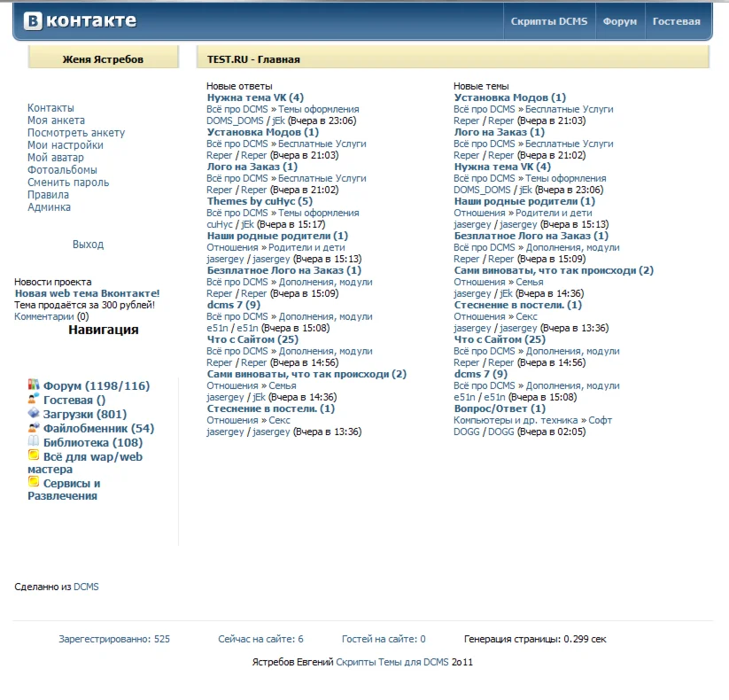Image resolution: width=729 pixels, height=700 pixels.
Task: Click the Сервисы и Развлечения icon
Action: tap(34, 481)
